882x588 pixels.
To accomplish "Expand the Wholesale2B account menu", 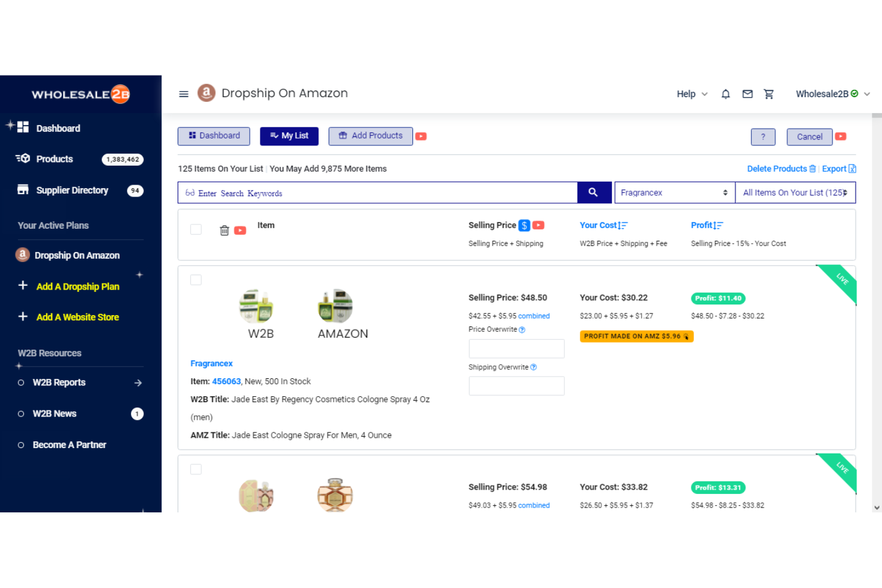I will coord(833,94).
